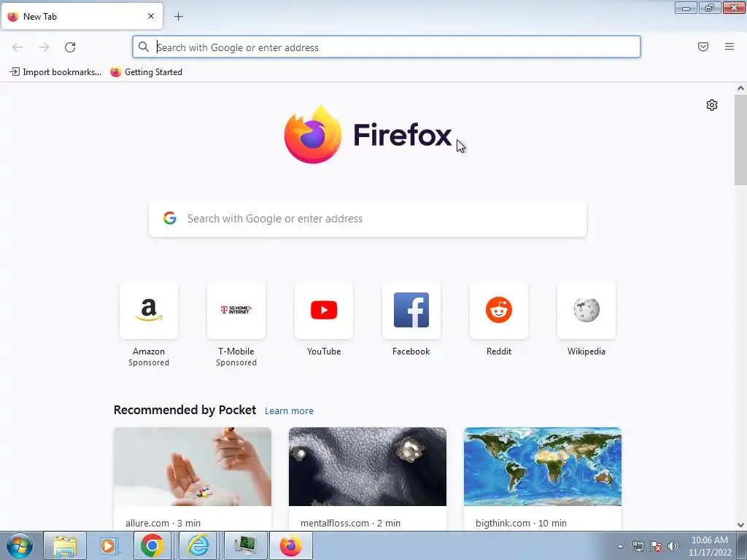
Task: Click the 'bigthink.com · 10 min' text
Action: (x=521, y=523)
